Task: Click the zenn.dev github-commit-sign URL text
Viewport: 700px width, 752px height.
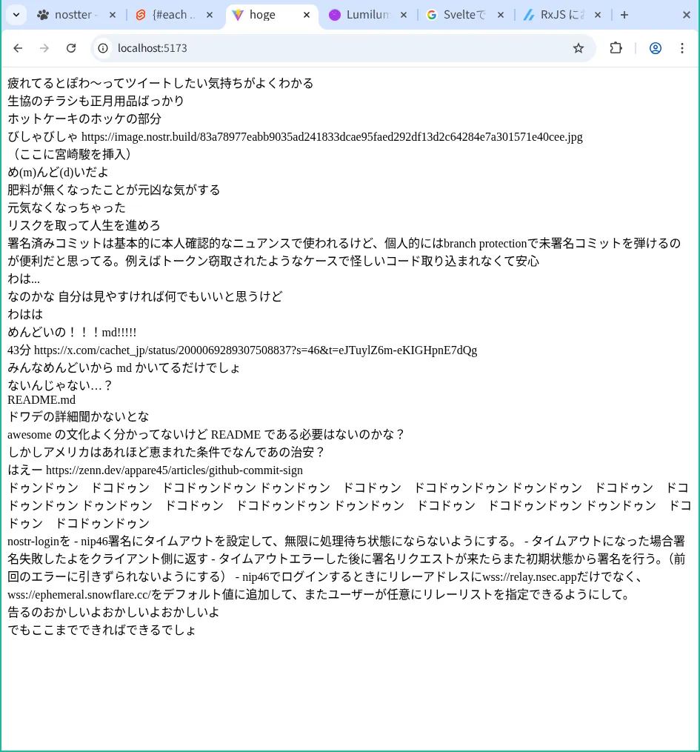Action: pyautogui.click(x=174, y=470)
